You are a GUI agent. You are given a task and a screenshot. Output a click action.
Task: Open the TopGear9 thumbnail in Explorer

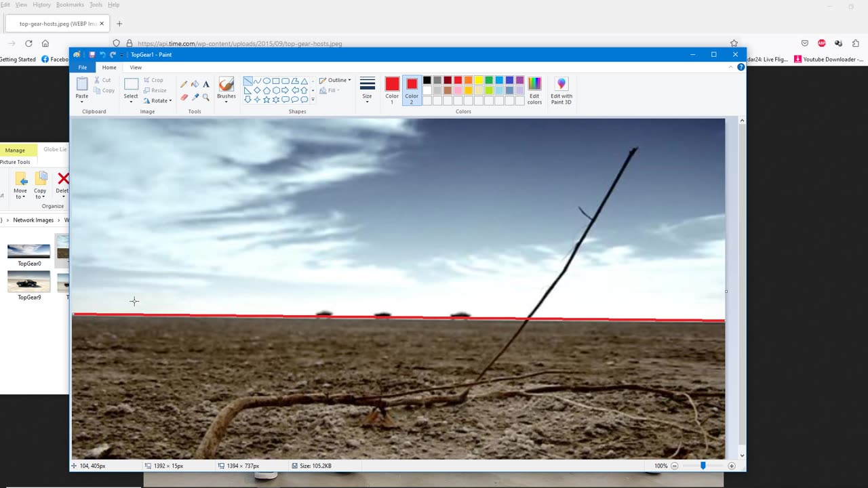(28, 286)
